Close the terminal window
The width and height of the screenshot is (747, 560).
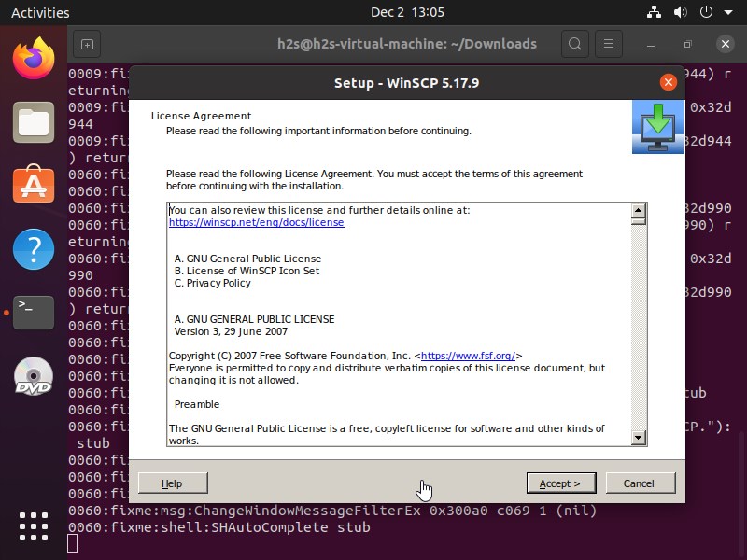(x=726, y=44)
